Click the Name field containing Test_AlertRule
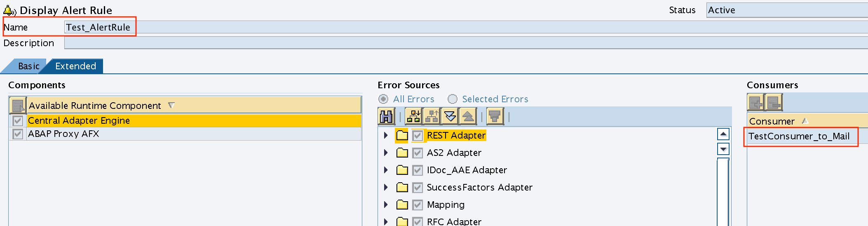The image size is (868, 226). click(x=466, y=27)
